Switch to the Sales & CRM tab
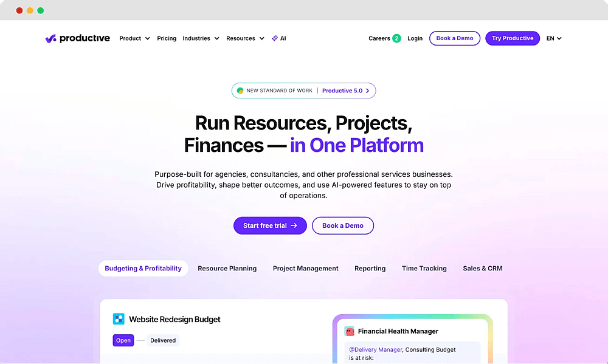Viewport: 608px width, 364px height. pos(483,268)
